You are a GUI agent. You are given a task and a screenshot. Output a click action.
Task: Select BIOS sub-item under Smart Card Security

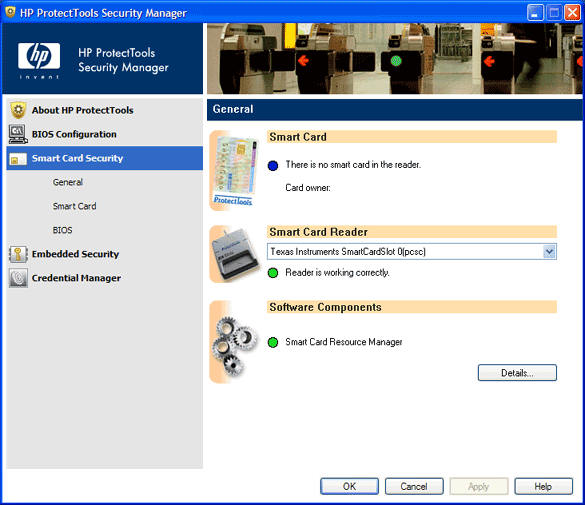(62, 230)
